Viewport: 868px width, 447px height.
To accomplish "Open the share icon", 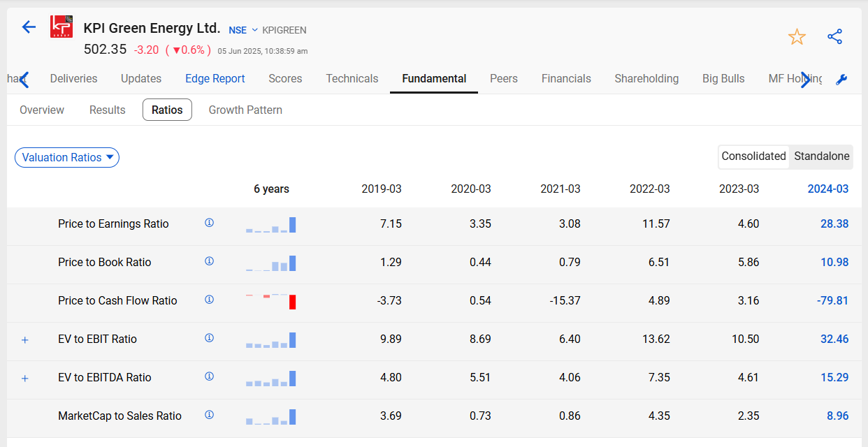I will (834, 37).
